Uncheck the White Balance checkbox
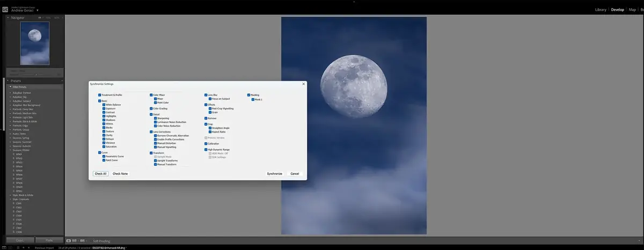644x250 pixels. [x=104, y=105]
